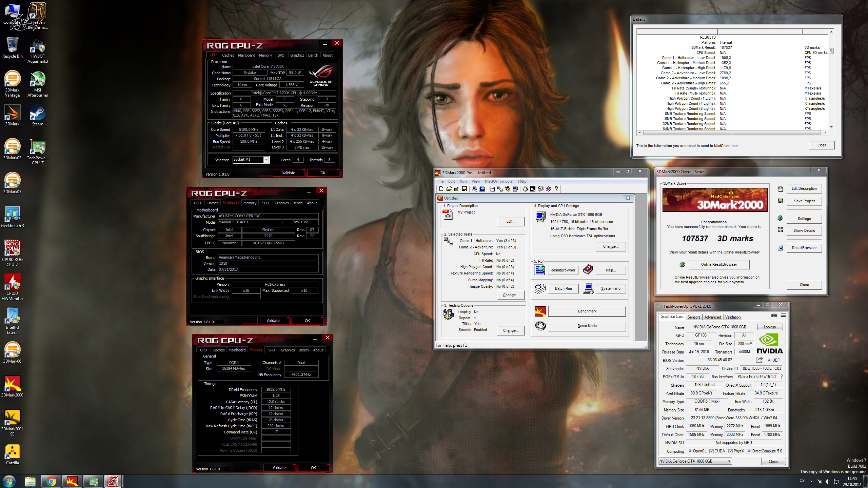This screenshot has height=488, width=868.
Task: Open File menu in 3DMark2000 Pro
Action: (x=440, y=181)
